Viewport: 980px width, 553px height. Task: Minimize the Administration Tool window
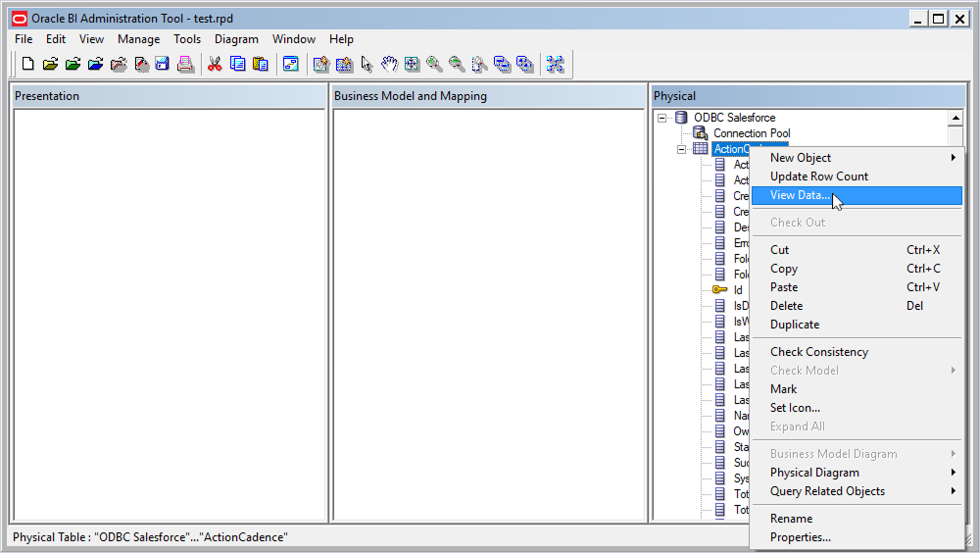tap(917, 19)
